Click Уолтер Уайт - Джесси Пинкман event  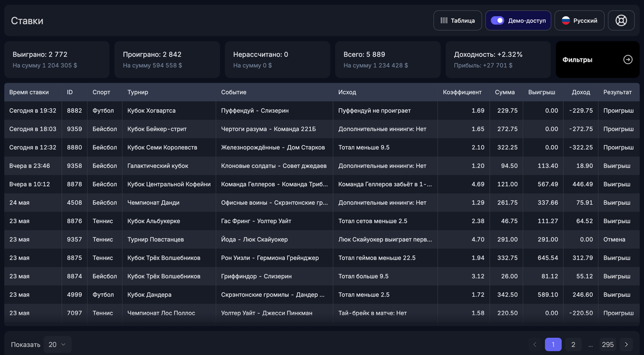(x=267, y=313)
